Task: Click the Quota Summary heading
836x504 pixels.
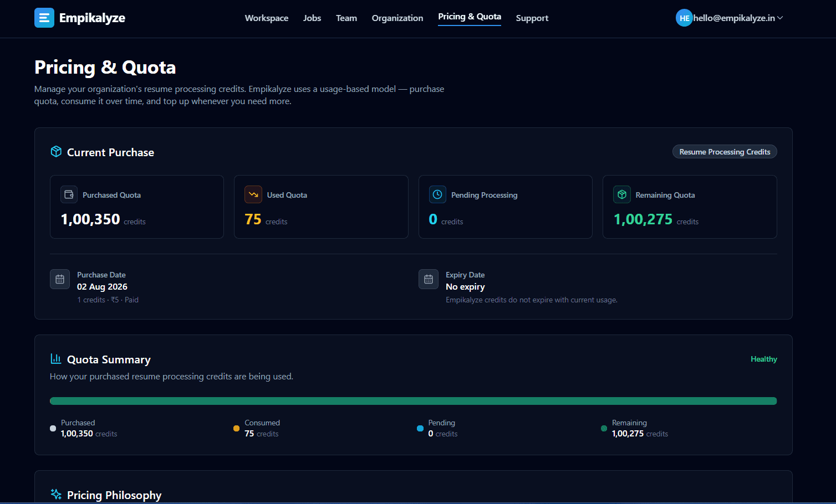Action: (109, 359)
